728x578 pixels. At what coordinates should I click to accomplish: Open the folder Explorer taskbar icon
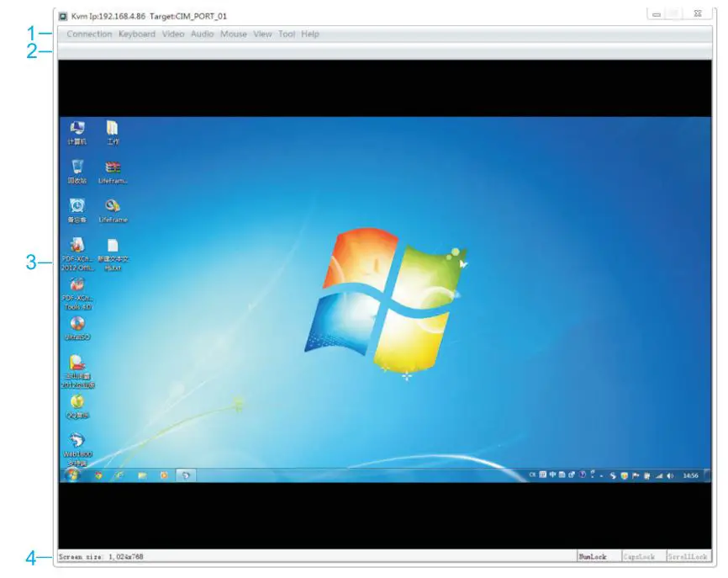[142, 475]
